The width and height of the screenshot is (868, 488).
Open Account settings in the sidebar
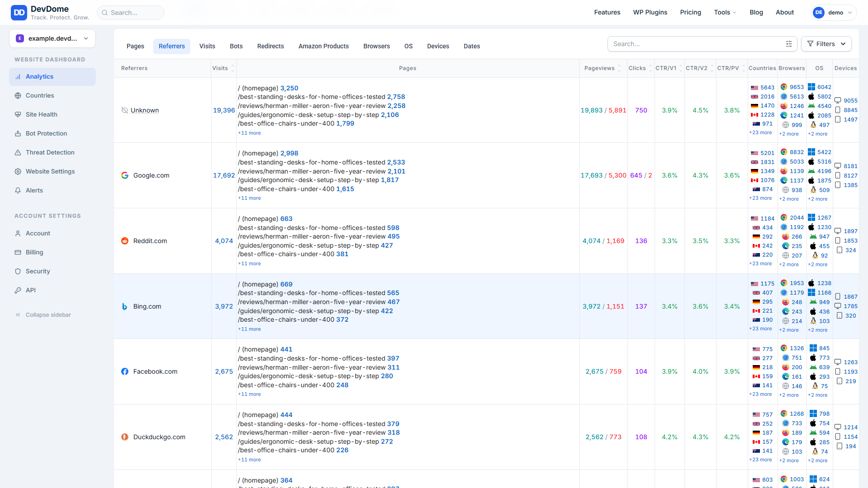point(52,234)
